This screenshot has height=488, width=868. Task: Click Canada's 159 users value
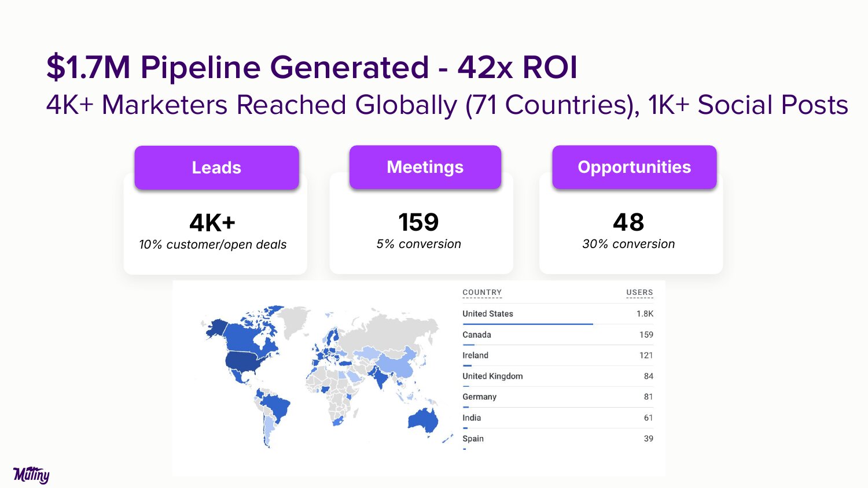point(646,335)
